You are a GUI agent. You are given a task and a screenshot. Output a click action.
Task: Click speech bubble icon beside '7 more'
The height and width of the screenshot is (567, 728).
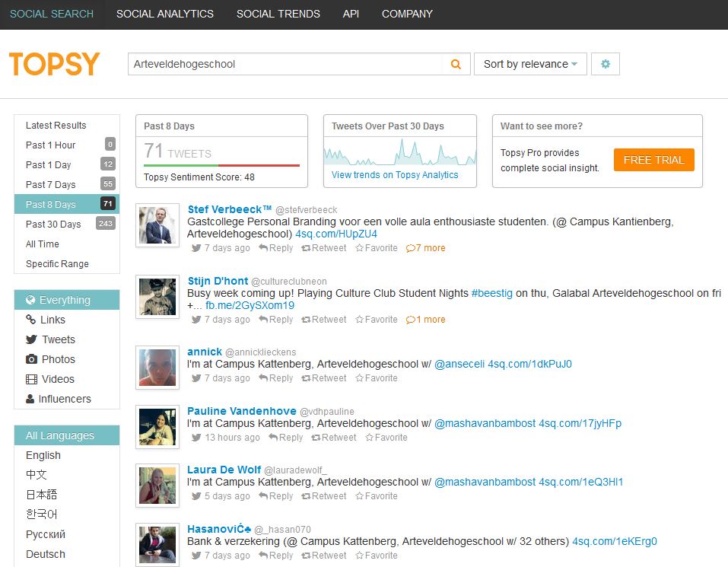pyautogui.click(x=411, y=248)
